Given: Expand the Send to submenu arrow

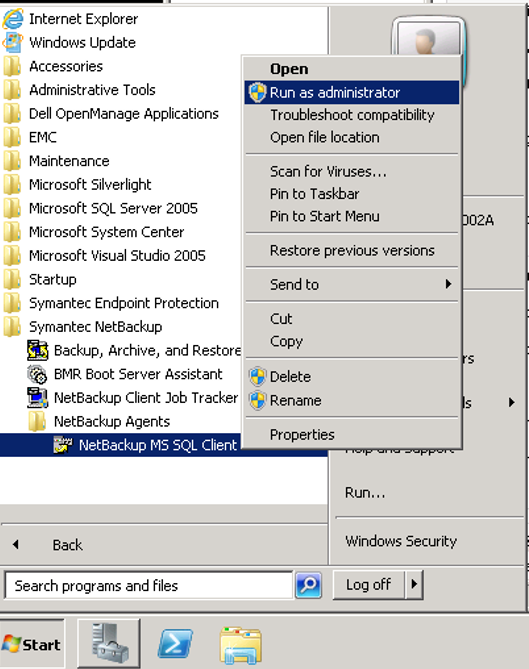Looking at the screenshot, I should point(448,284).
